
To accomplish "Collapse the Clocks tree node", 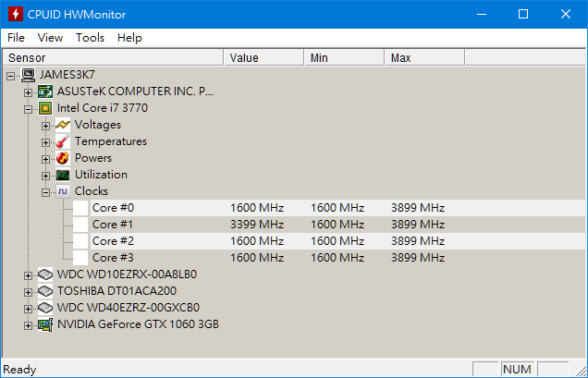I will (x=45, y=193).
